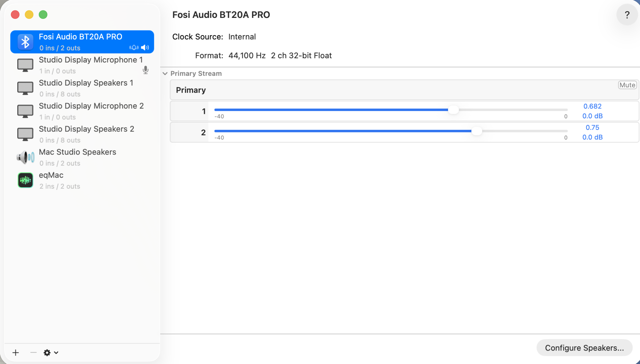Open Configure Speakers dialog
This screenshot has width=640, height=364.
coord(584,348)
